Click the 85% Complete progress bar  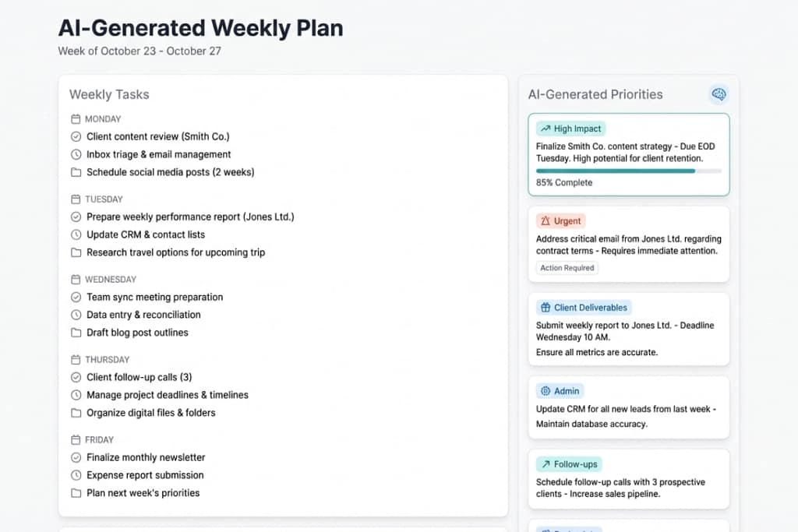(628, 169)
